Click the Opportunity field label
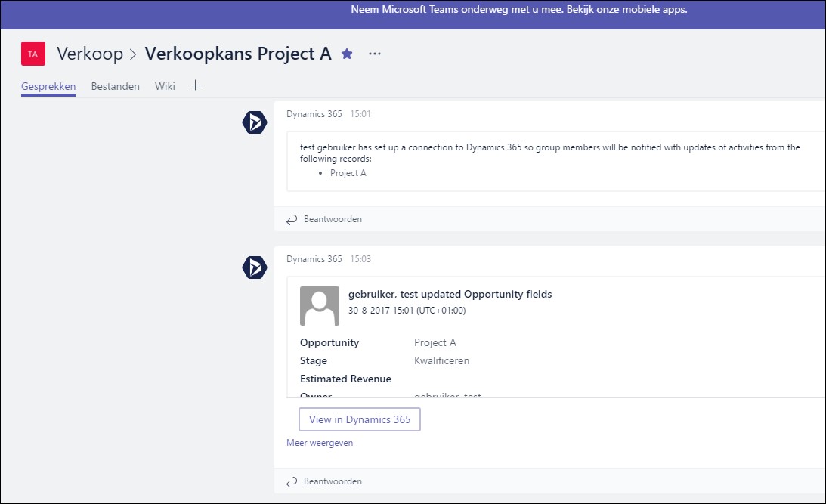This screenshot has width=826, height=504. (x=329, y=343)
